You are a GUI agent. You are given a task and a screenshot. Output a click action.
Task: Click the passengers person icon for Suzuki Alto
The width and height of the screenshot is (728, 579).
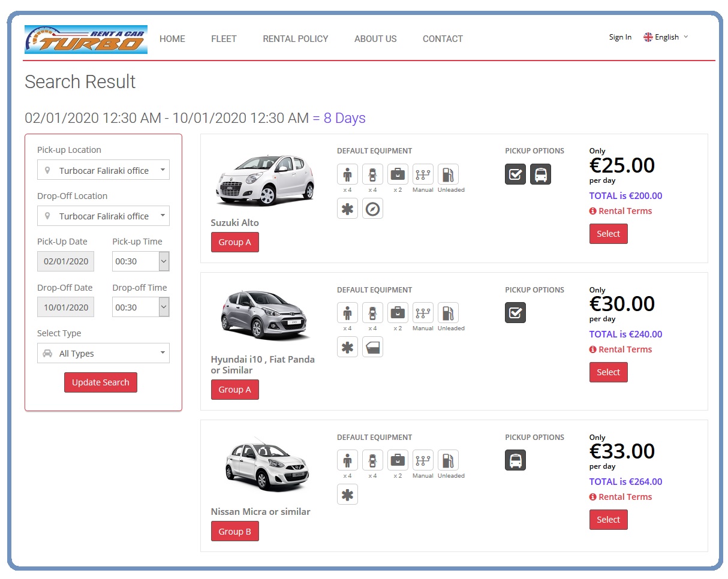[347, 174]
